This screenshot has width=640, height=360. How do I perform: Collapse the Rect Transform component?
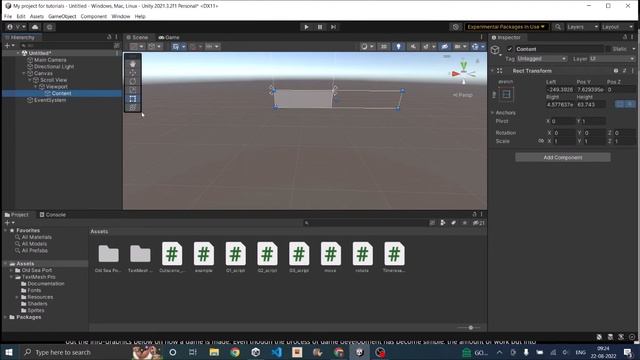click(x=492, y=71)
